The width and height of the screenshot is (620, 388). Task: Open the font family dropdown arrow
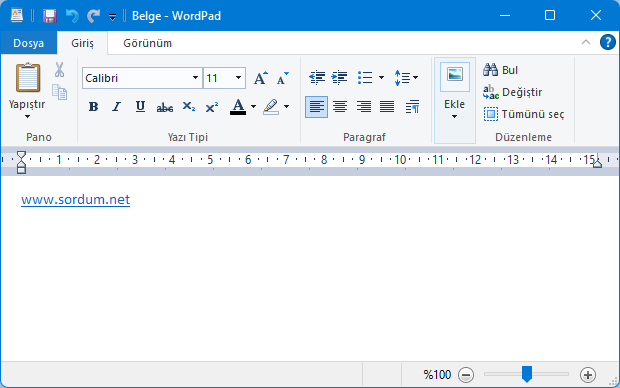pyautogui.click(x=195, y=78)
